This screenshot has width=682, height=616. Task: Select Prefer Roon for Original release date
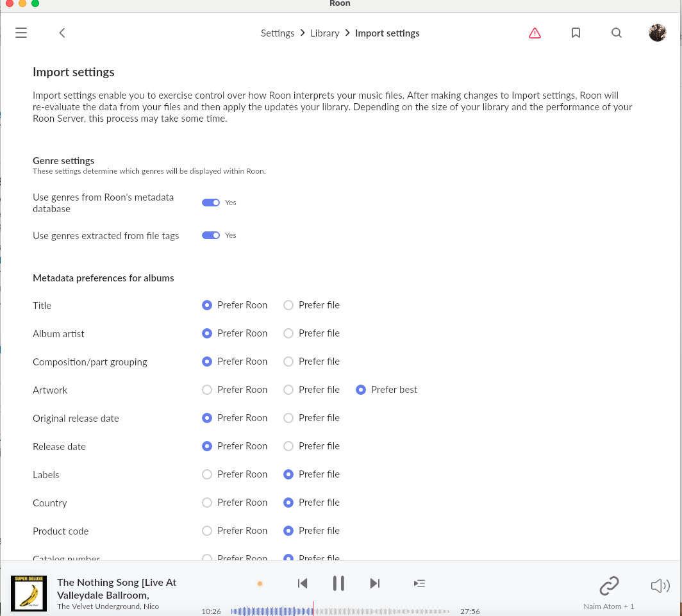pos(207,418)
